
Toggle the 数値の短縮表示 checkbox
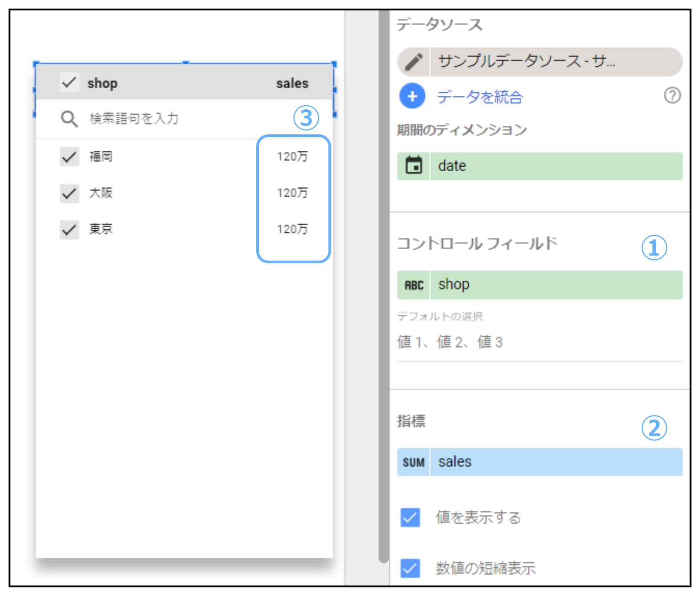pyautogui.click(x=410, y=568)
